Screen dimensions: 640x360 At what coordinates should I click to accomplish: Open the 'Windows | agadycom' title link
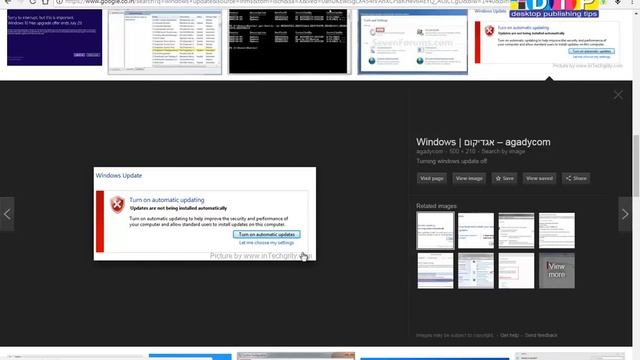(483, 142)
